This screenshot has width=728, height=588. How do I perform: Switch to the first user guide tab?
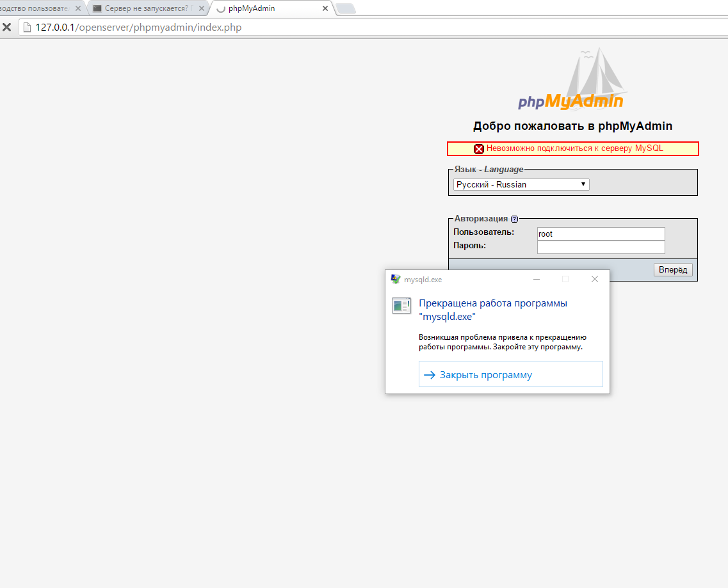[x=35, y=8]
